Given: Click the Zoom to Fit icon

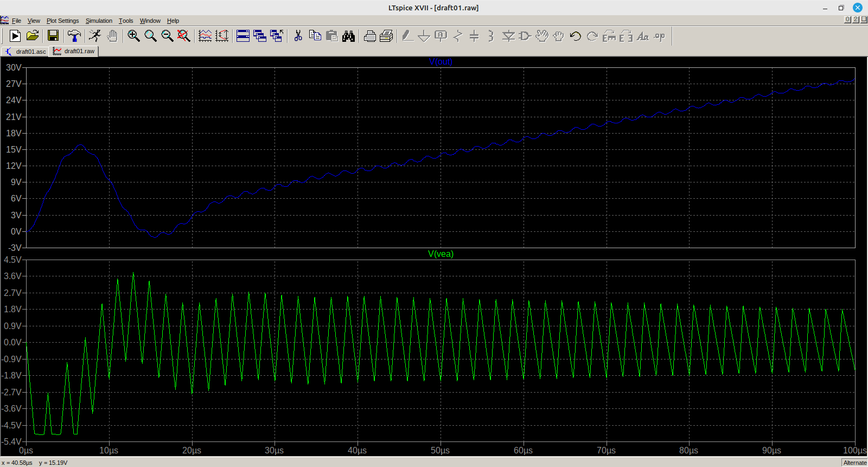Looking at the screenshot, I should tap(184, 36).
